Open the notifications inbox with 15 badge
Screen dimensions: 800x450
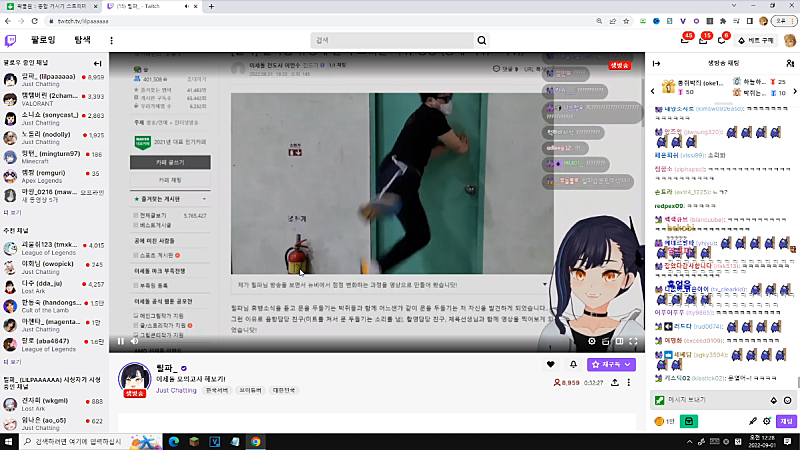click(703, 40)
